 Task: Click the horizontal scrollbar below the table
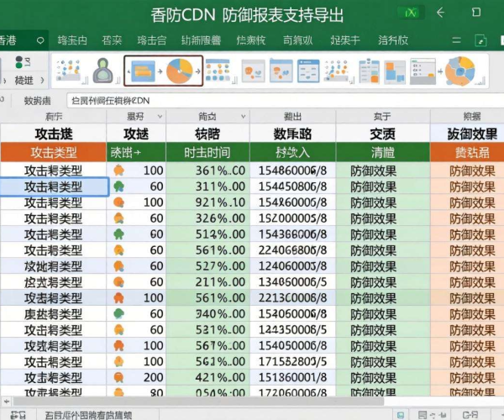[198, 401]
